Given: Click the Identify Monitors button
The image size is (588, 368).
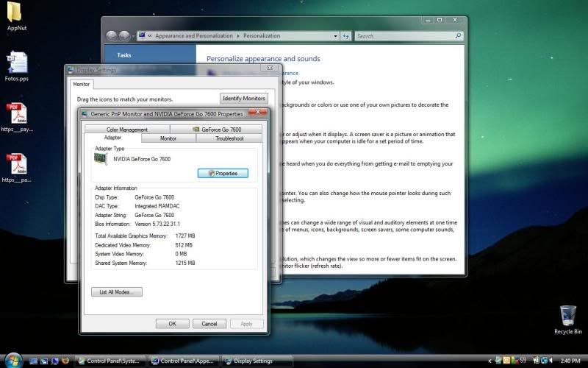Looking at the screenshot, I should [244, 98].
